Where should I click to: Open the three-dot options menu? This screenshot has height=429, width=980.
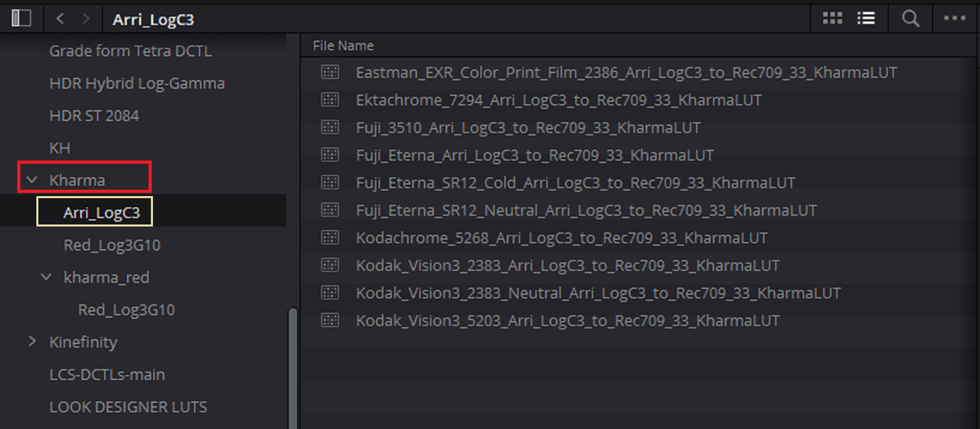coord(955,18)
